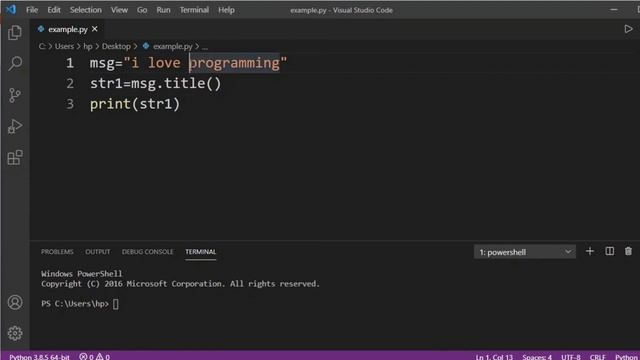Open the powershell terminal selector dropdown

tap(524, 252)
